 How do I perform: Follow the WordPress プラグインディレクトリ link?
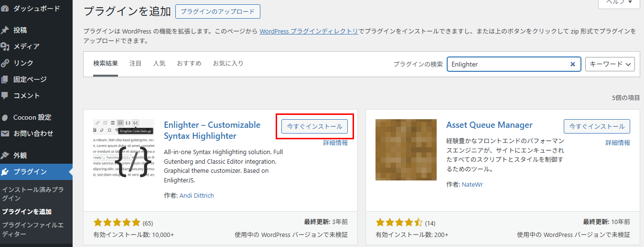[x=309, y=31]
